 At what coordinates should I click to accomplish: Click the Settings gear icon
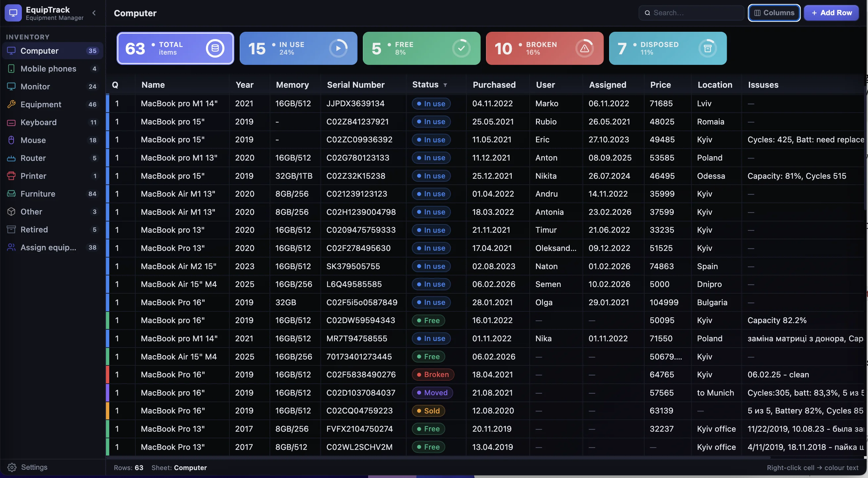click(x=12, y=467)
